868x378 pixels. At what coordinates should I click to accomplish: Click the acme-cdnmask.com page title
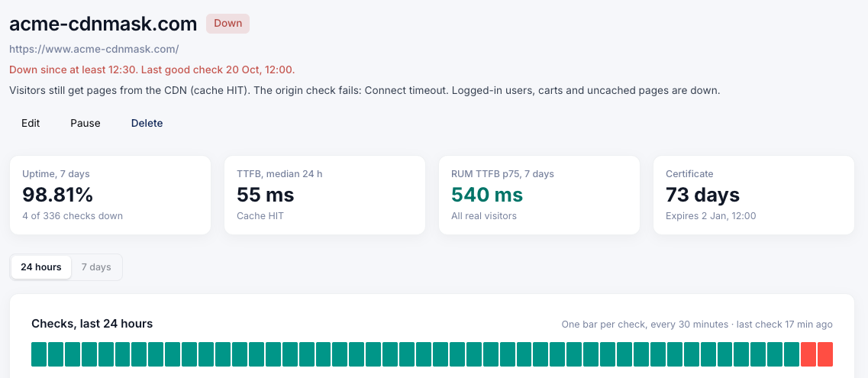point(103,24)
